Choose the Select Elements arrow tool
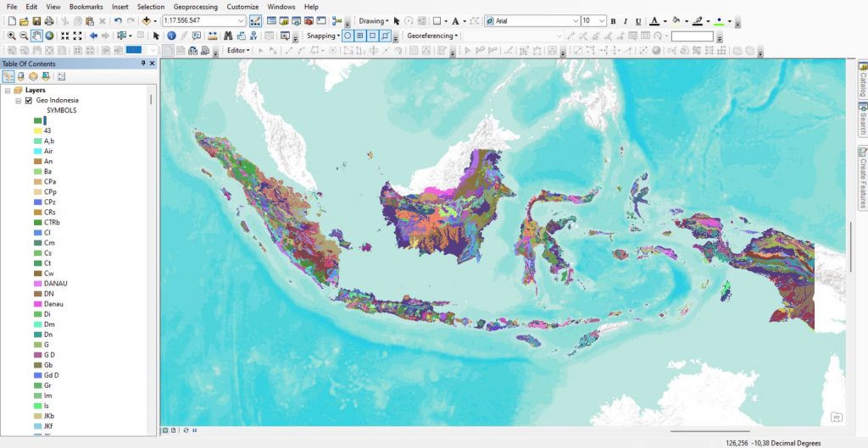The image size is (868, 448). tap(156, 36)
